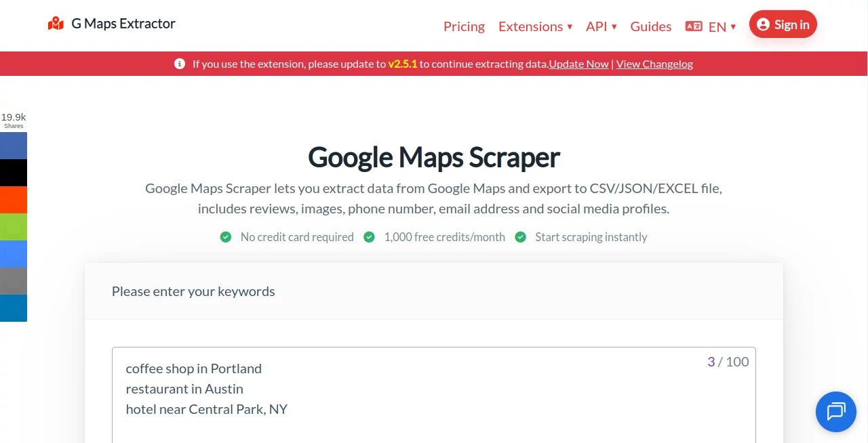The height and width of the screenshot is (443, 868).
Task: Expand the API dropdown menu
Action: [x=601, y=26]
